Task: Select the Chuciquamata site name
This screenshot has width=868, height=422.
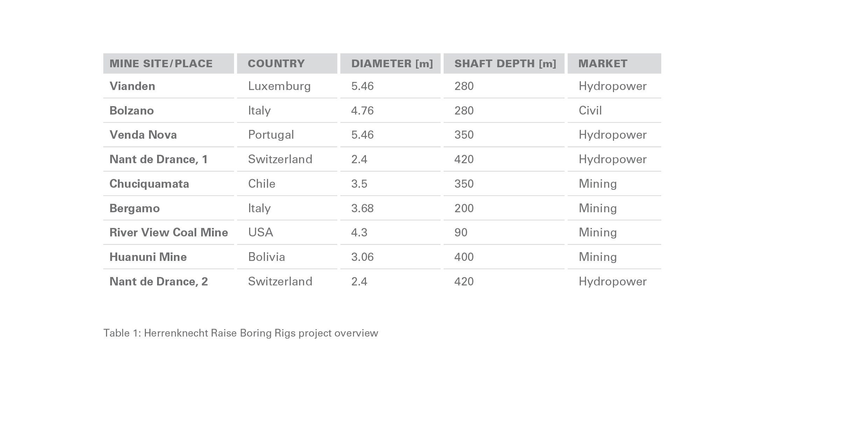Action: coord(149,184)
